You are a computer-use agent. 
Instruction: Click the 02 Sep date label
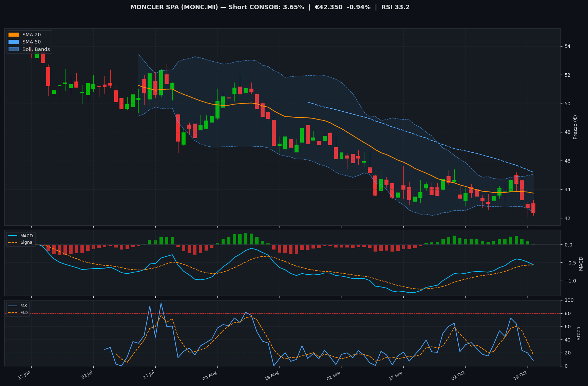(x=334, y=376)
